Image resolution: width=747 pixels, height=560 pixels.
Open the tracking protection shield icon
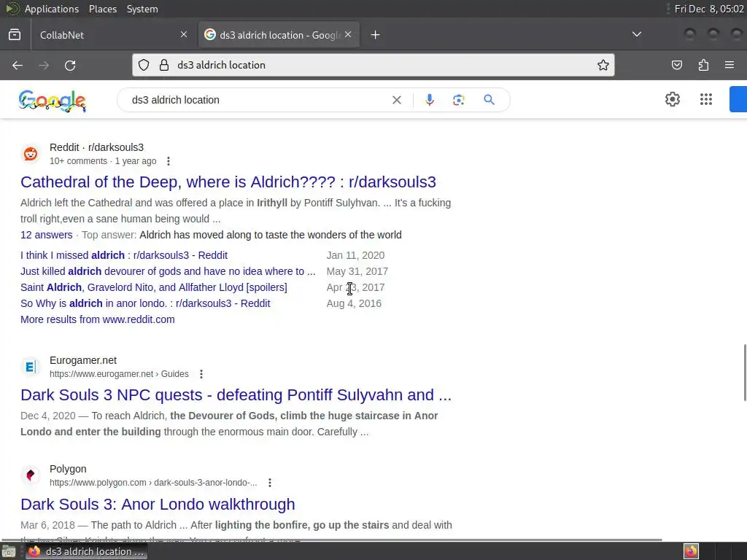tap(144, 65)
